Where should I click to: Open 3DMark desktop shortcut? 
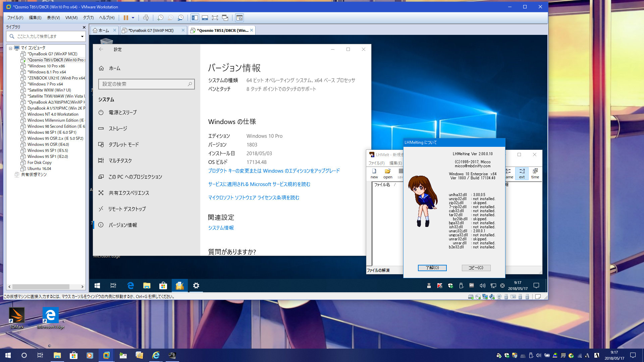pos(16,318)
